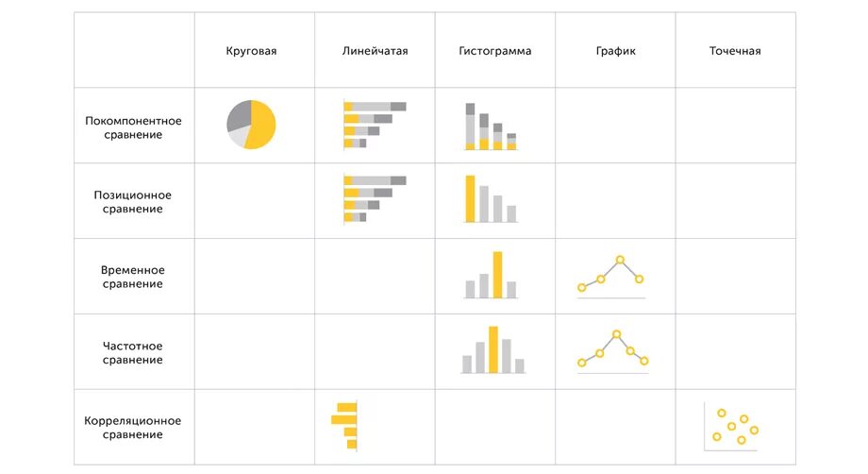
Task: Select the horizontal bar chart in Позиционное row
Action: (375, 199)
